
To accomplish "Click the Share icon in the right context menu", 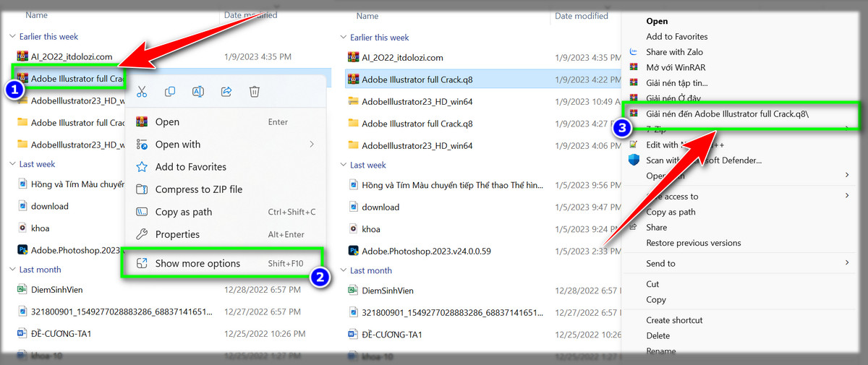I will click(x=634, y=228).
